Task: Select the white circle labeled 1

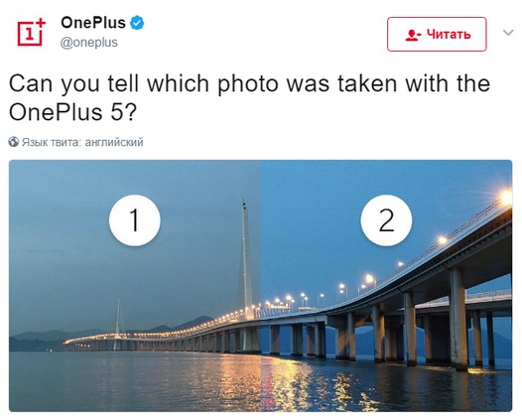Action: pyautogui.click(x=135, y=220)
